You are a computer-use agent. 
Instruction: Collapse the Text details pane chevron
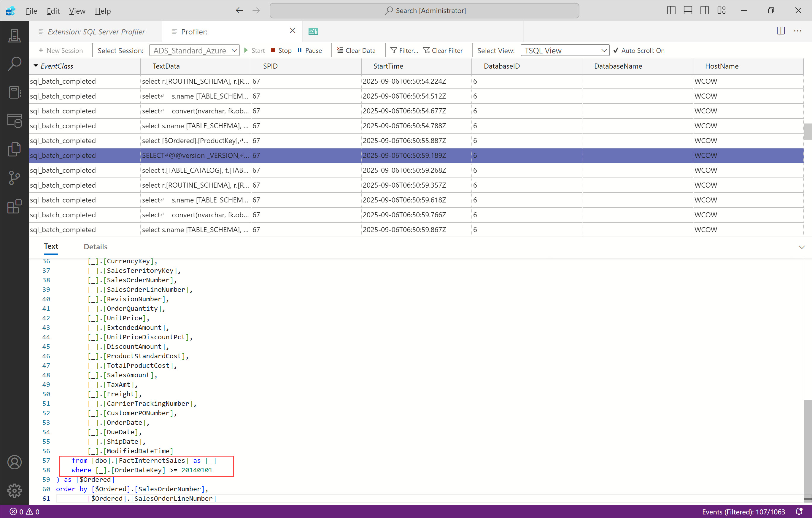coord(802,247)
